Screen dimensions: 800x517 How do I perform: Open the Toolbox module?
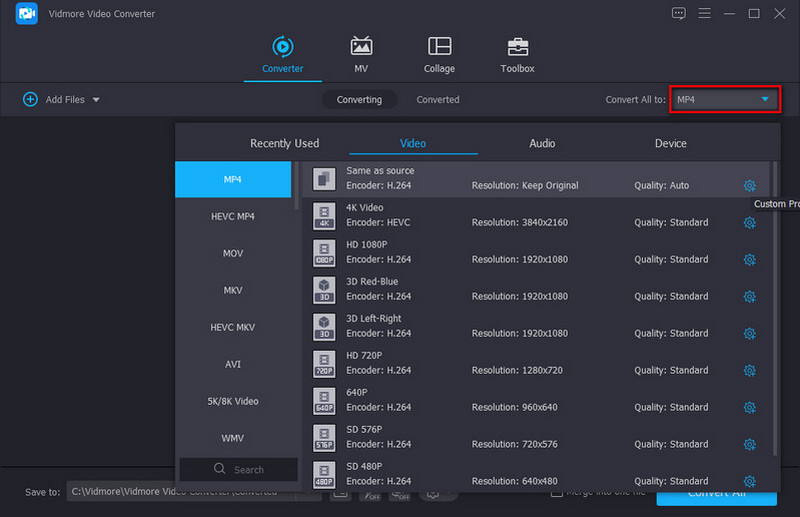point(517,55)
